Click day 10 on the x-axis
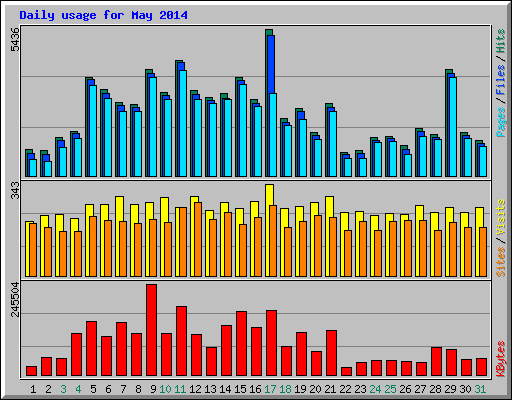The height and width of the screenshot is (400, 512). [165, 389]
